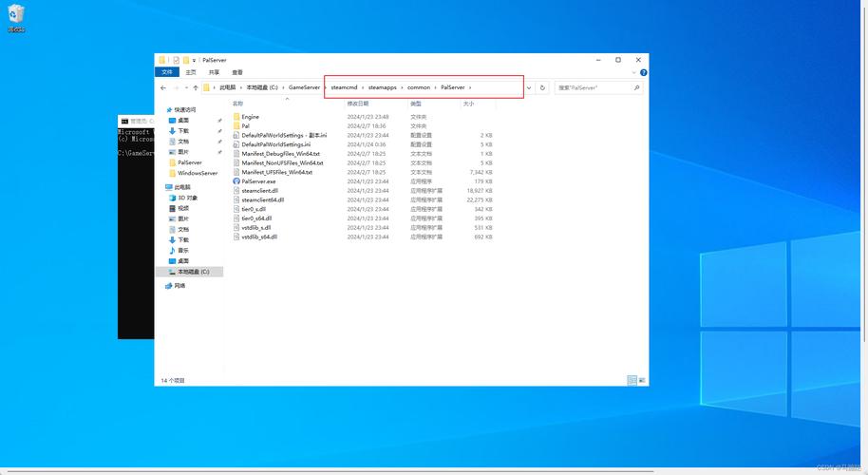This screenshot has width=868, height=475.
Task: Expand the chevron after PalServer in breadcrumb
Action: [x=470, y=87]
